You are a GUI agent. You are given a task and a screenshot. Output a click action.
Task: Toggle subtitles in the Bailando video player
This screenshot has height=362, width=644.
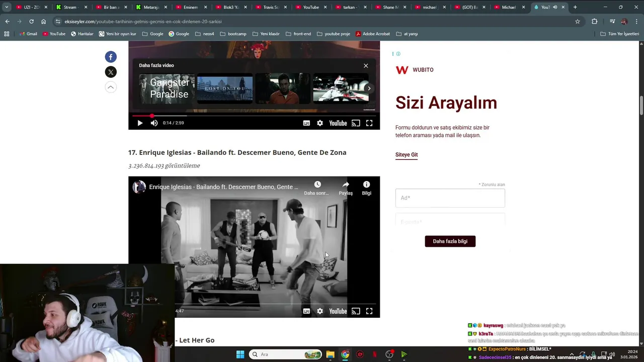click(x=306, y=311)
